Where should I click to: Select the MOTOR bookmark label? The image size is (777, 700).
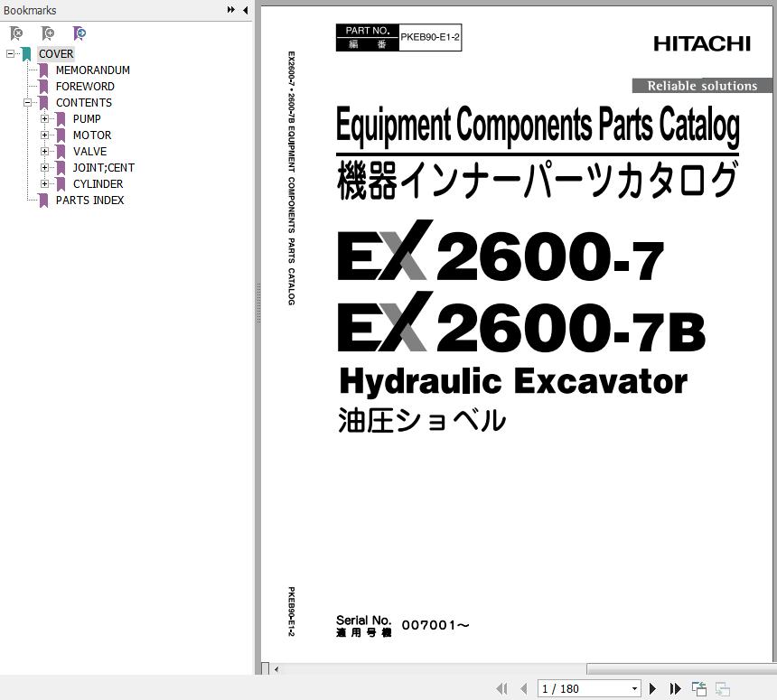pos(92,135)
